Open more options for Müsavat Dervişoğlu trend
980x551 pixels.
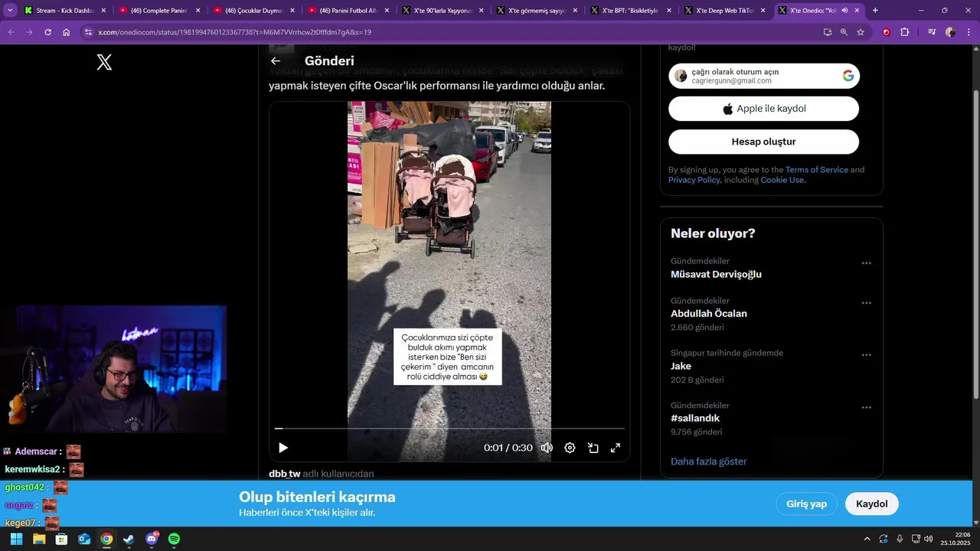pos(866,263)
